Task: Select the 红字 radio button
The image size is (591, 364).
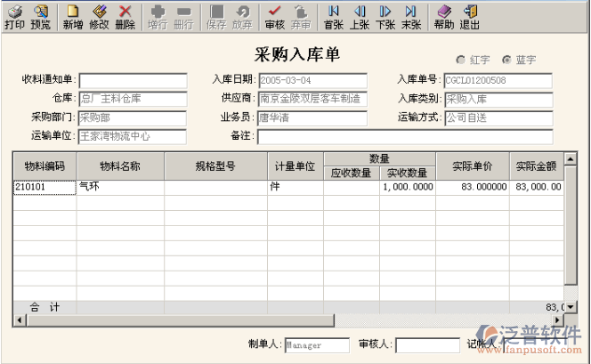Action: click(x=461, y=60)
